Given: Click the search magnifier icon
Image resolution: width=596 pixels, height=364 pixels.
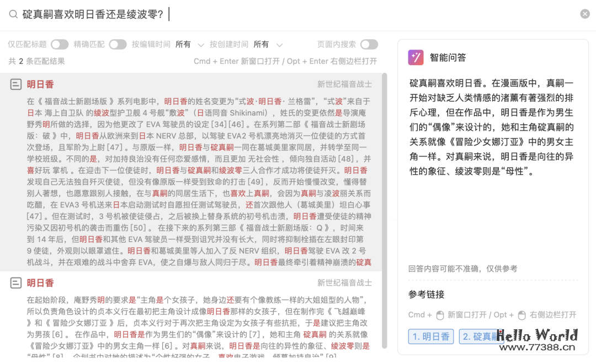Looking at the screenshot, I should (x=13, y=14).
